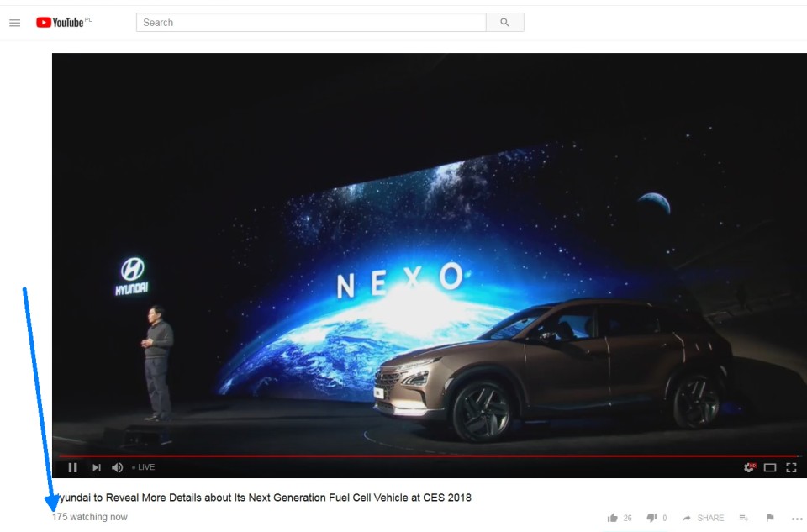
Task: Report the video with flag icon
Action: coord(770,518)
